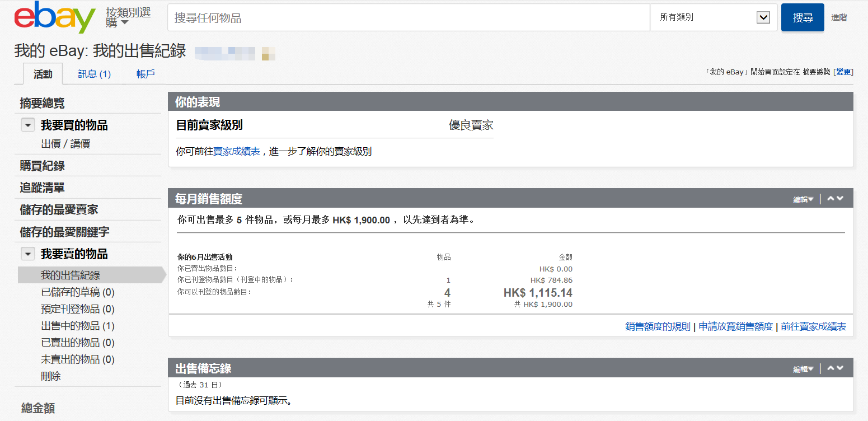868x421 pixels.
Task: Click the [變更] link at top right
Action: point(842,72)
